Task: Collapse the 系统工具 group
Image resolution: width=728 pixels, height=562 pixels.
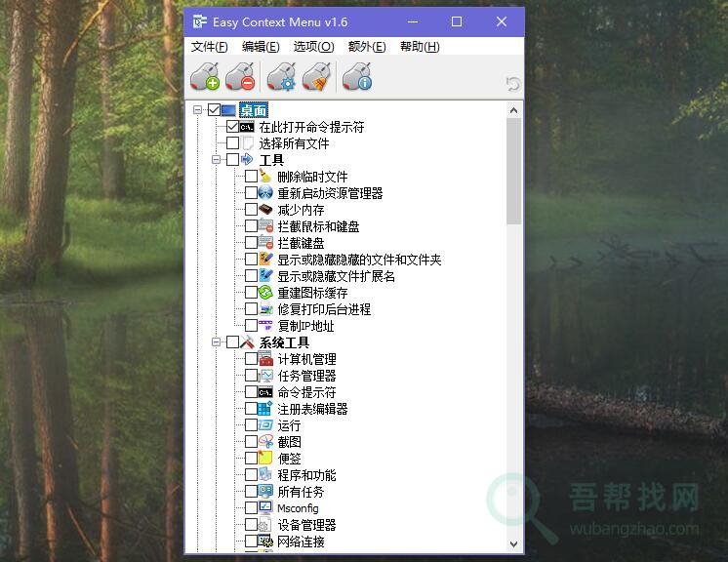Action: 217,342
